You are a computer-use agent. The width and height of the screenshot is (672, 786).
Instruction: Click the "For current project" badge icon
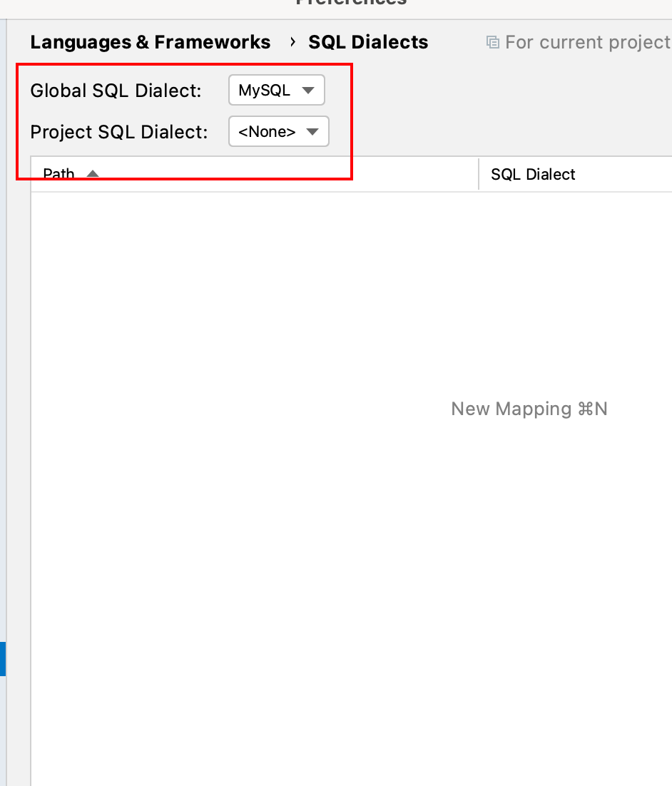(x=492, y=42)
